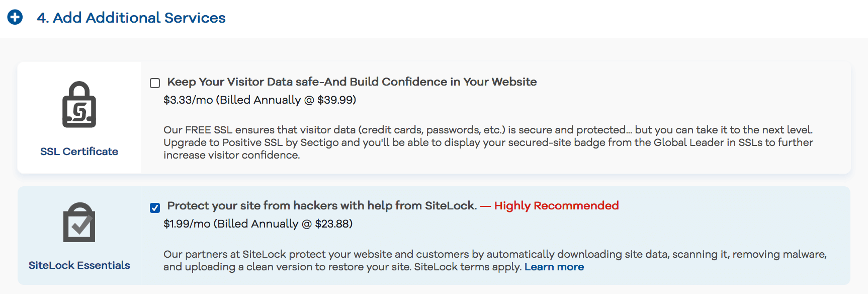
Task: Click the SiteLock checkmark lock icon
Action: click(x=79, y=223)
